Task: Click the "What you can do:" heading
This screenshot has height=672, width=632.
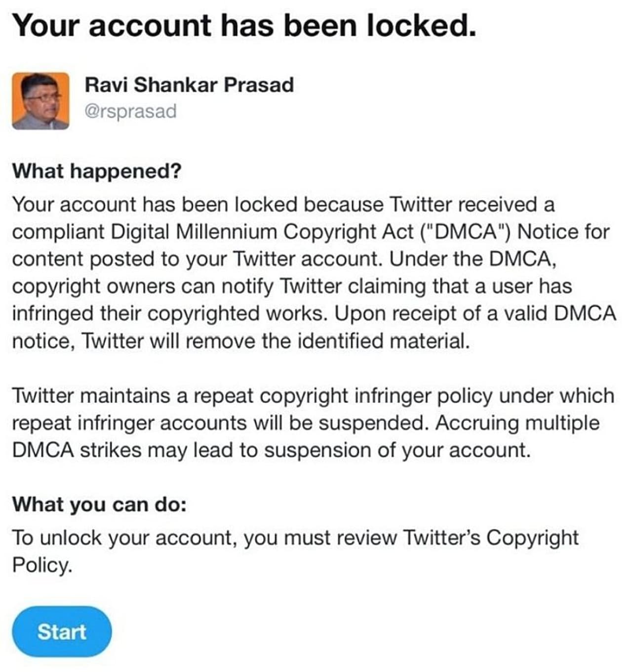Action: 99,504
